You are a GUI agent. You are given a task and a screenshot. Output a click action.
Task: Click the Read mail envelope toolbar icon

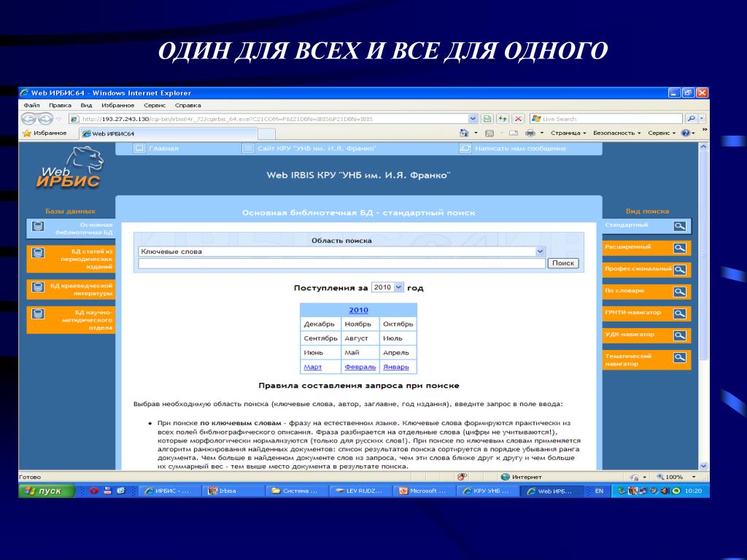coord(513,133)
